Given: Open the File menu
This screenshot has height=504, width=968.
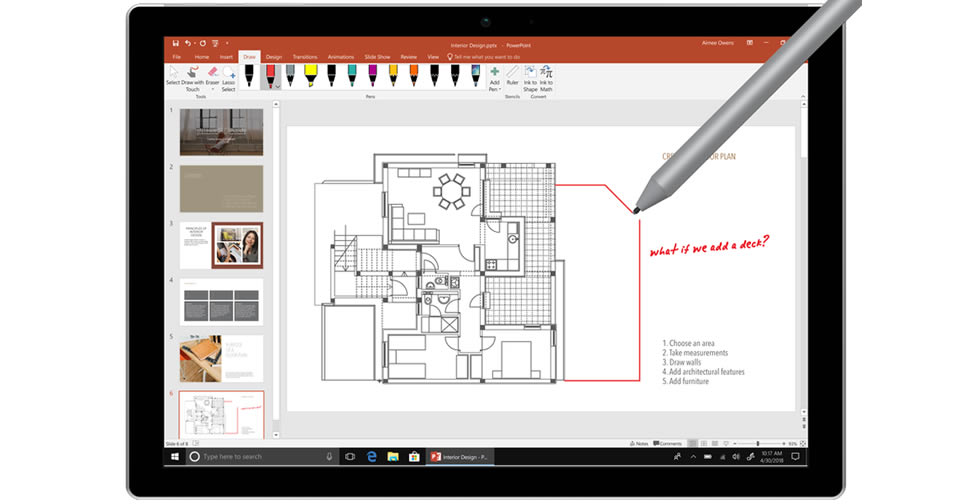Looking at the screenshot, I should click(176, 57).
